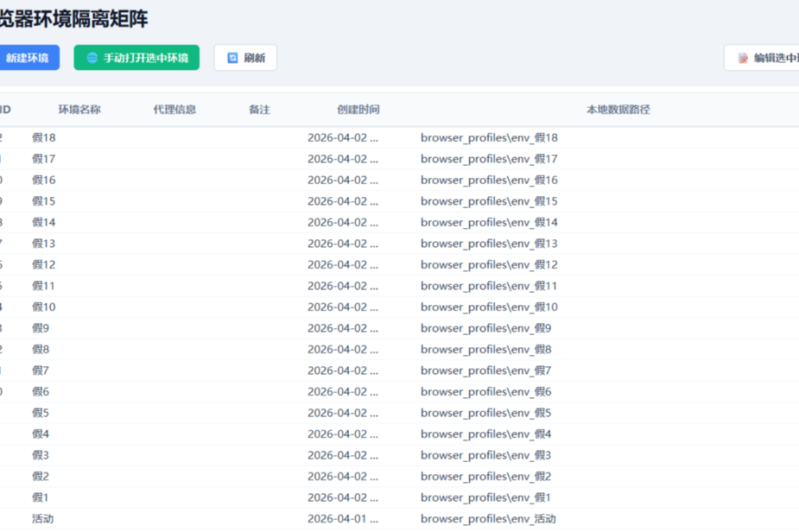Select the environment named 假2
Screen dimensions: 799x532
point(41,476)
